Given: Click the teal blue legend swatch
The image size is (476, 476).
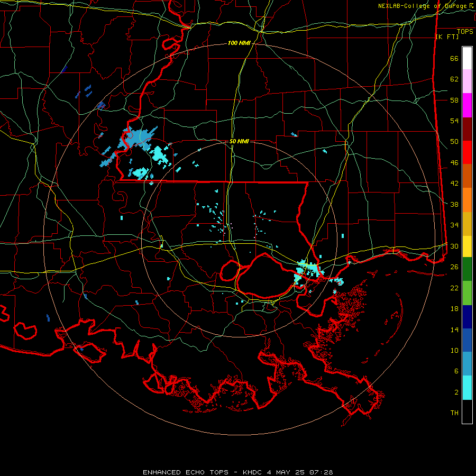Looking at the screenshot, I should click(x=467, y=364).
